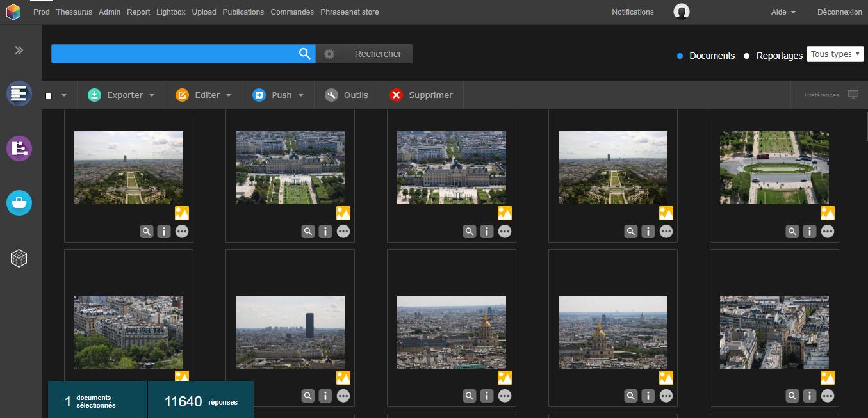Expand the Editer dropdown arrow
Viewport: 868px width, 418px height.
click(x=228, y=95)
